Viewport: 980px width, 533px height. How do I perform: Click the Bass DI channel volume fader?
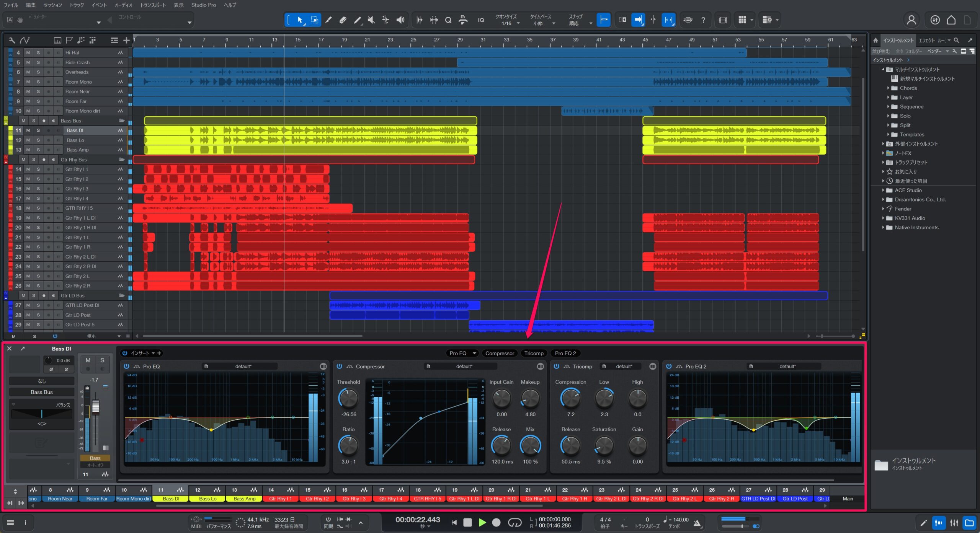point(95,407)
